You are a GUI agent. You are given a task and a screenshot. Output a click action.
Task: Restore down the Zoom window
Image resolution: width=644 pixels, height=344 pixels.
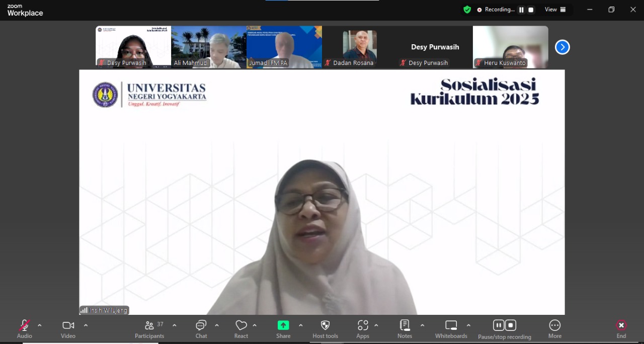[611, 10]
